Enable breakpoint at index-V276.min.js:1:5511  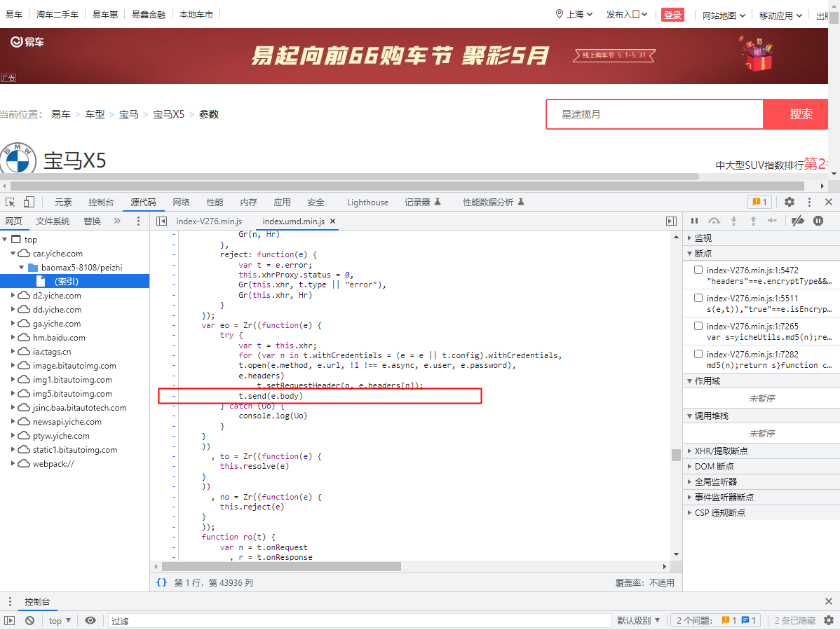[x=698, y=298]
